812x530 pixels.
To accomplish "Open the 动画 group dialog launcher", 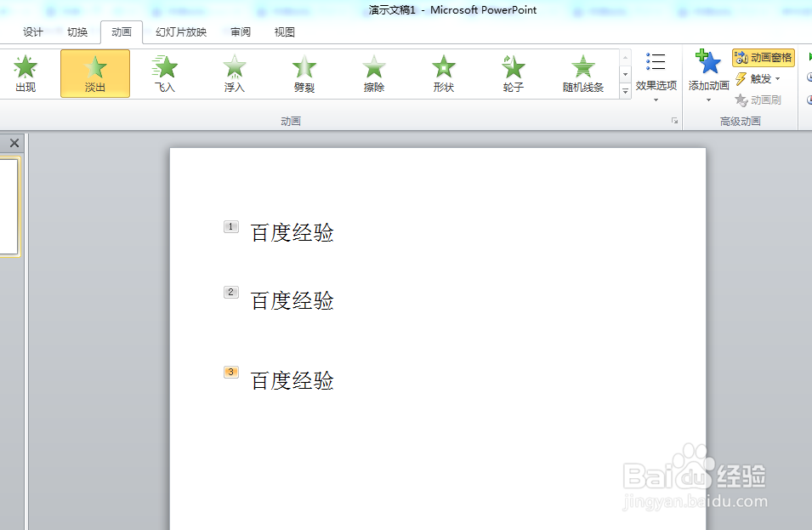I will point(674,120).
